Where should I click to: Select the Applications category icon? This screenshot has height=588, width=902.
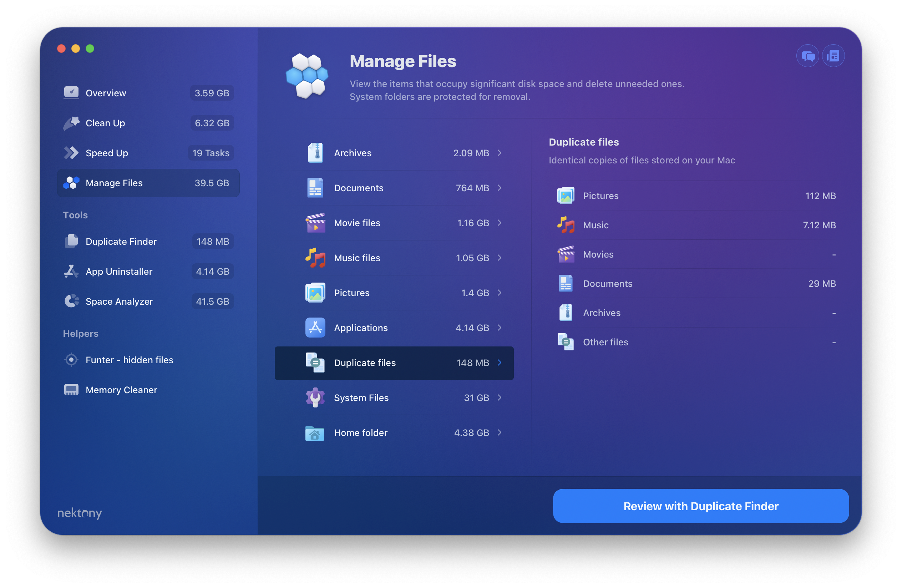coord(315,327)
